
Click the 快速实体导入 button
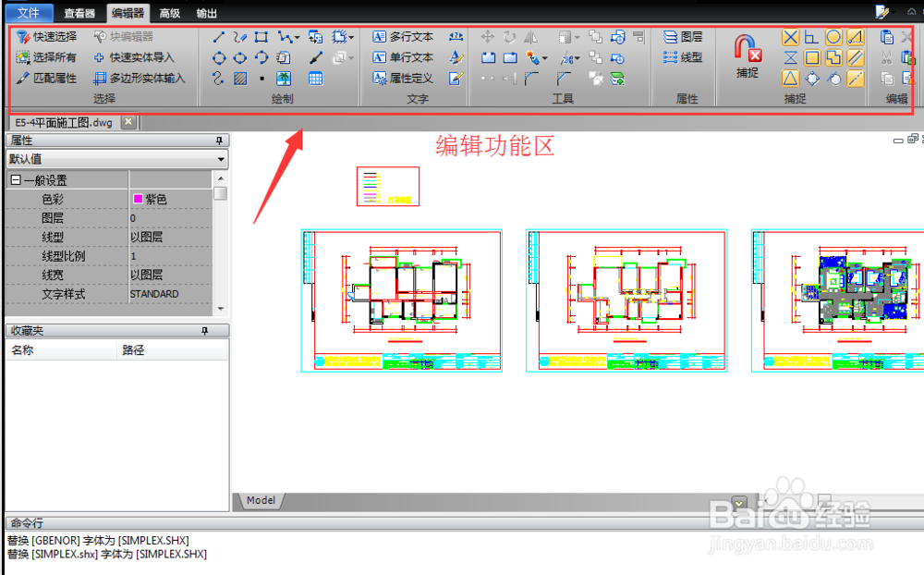(x=134, y=57)
